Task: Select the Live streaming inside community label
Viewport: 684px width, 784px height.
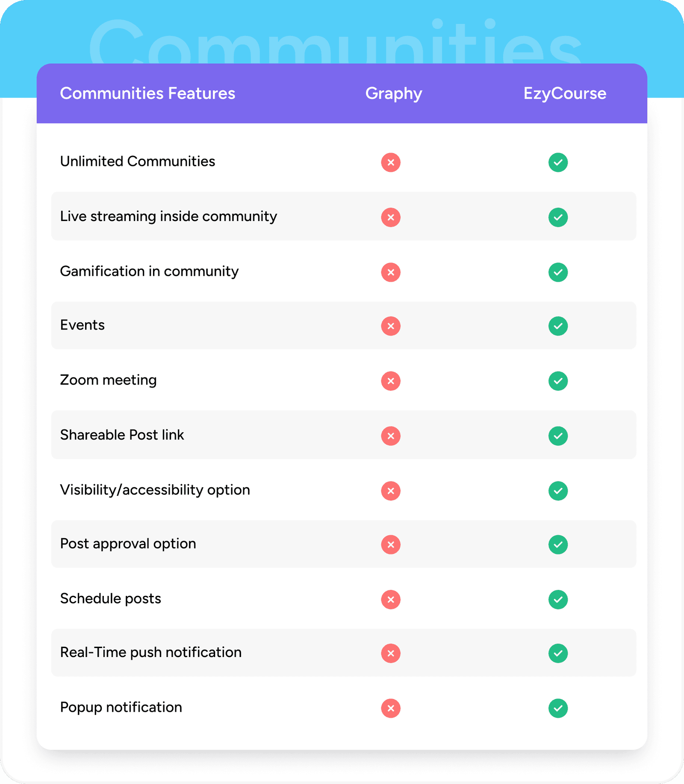Action: [168, 216]
